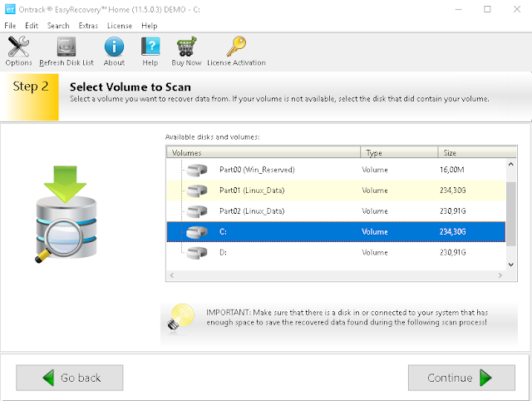
Task: Click the volume list scroll down arrow
Action: (511, 265)
